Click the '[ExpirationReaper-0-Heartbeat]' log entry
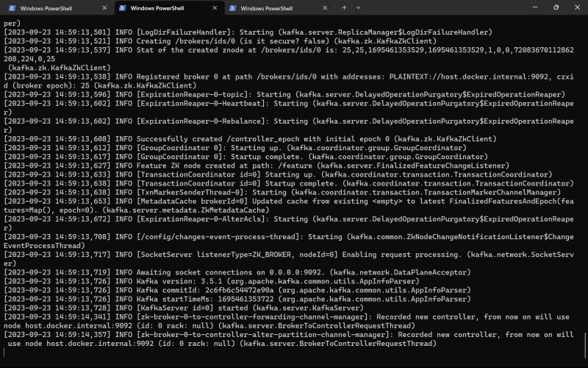Viewport: 588px width, 368px height. pos(201,103)
